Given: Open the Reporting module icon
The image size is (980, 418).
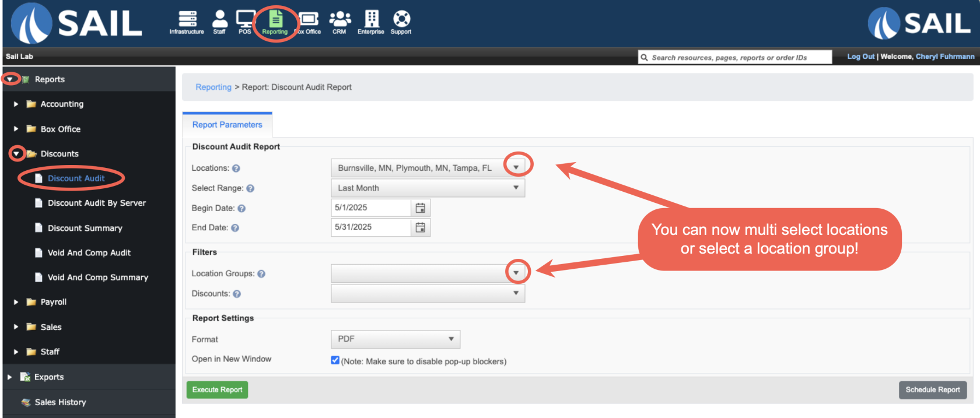Looking at the screenshot, I should (275, 23).
